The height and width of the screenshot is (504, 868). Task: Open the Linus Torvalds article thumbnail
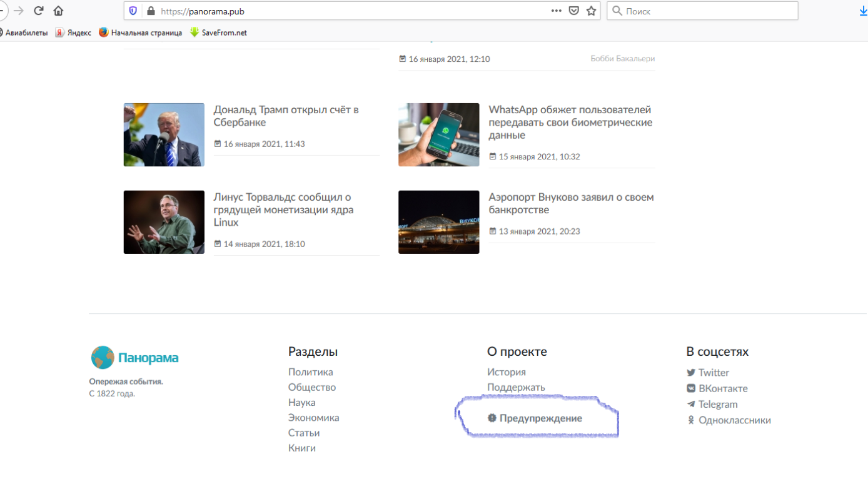[164, 222]
